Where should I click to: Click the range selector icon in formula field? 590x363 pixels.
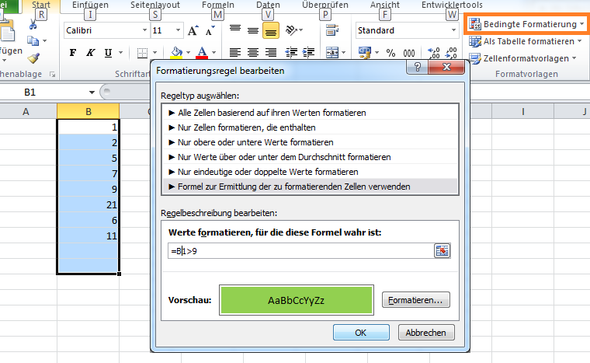[442, 251]
